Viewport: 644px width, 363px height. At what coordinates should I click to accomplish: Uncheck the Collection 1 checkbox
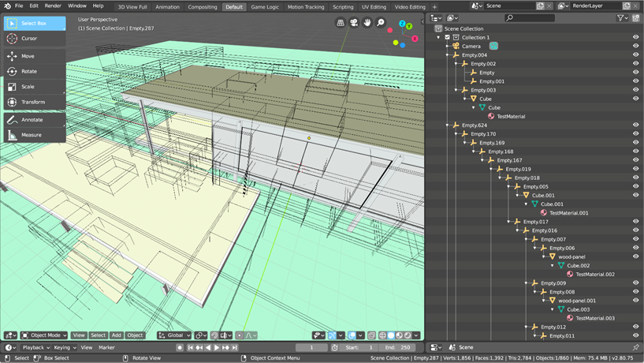pos(448,37)
